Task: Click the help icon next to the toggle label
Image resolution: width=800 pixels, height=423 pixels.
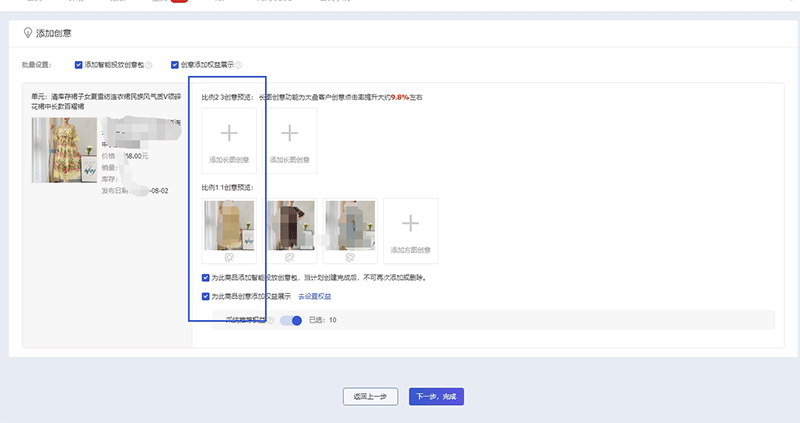Action: (270, 320)
